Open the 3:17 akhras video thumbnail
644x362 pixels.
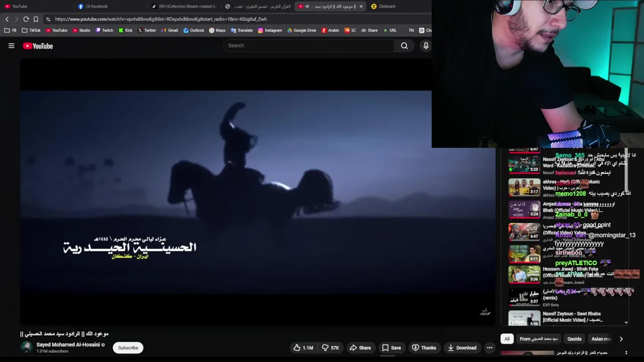point(524,187)
